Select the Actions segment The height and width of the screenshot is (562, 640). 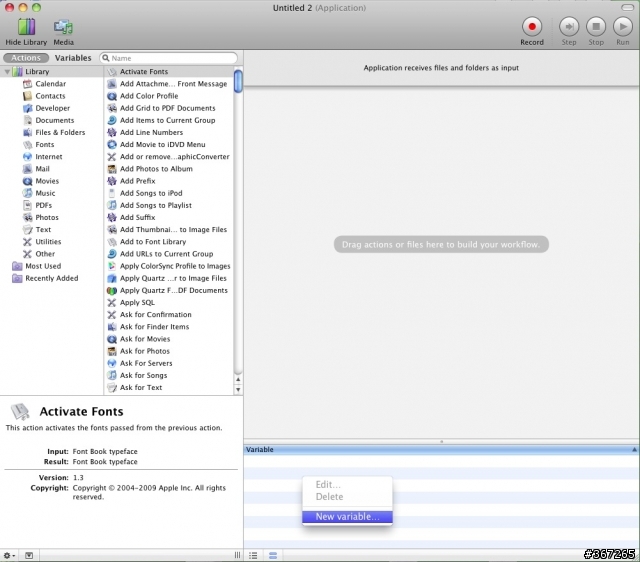click(26, 58)
